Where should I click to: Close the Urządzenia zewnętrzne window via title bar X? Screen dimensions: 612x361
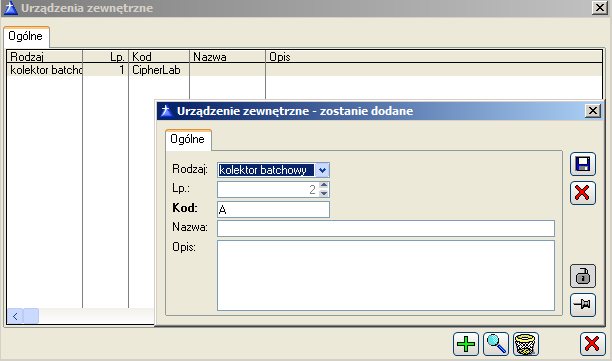click(x=600, y=7)
